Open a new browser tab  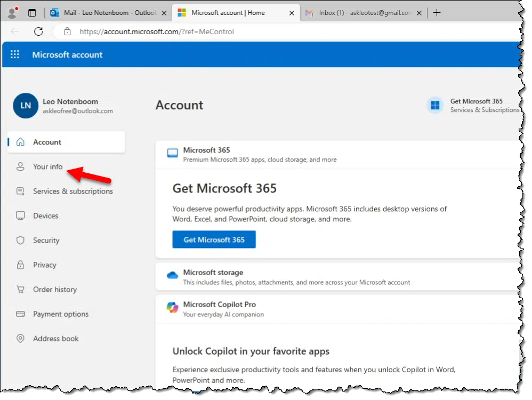[437, 13]
